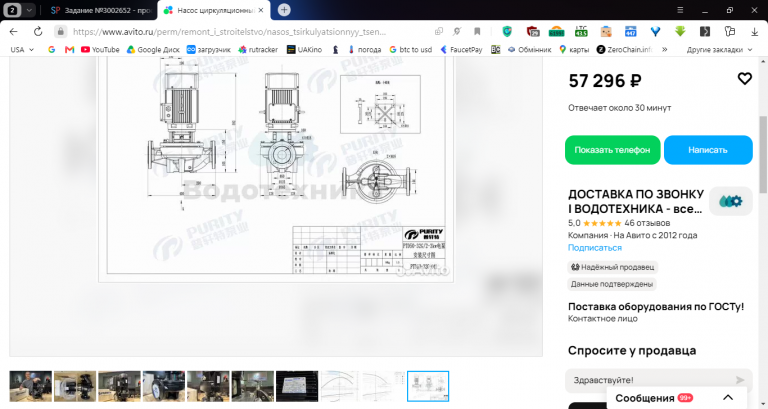Open the загрузчик bookmark
The width and height of the screenshot is (768, 409).
(x=209, y=49)
